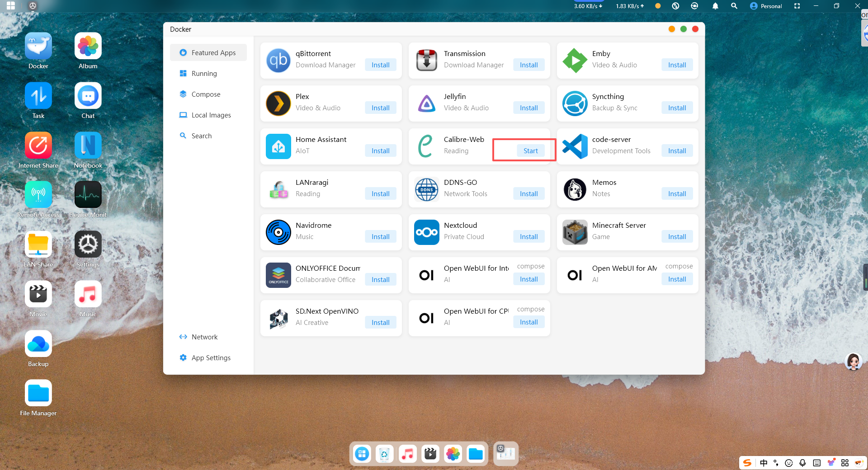Click the Plex app logo
The width and height of the screenshot is (868, 470).
(278, 103)
